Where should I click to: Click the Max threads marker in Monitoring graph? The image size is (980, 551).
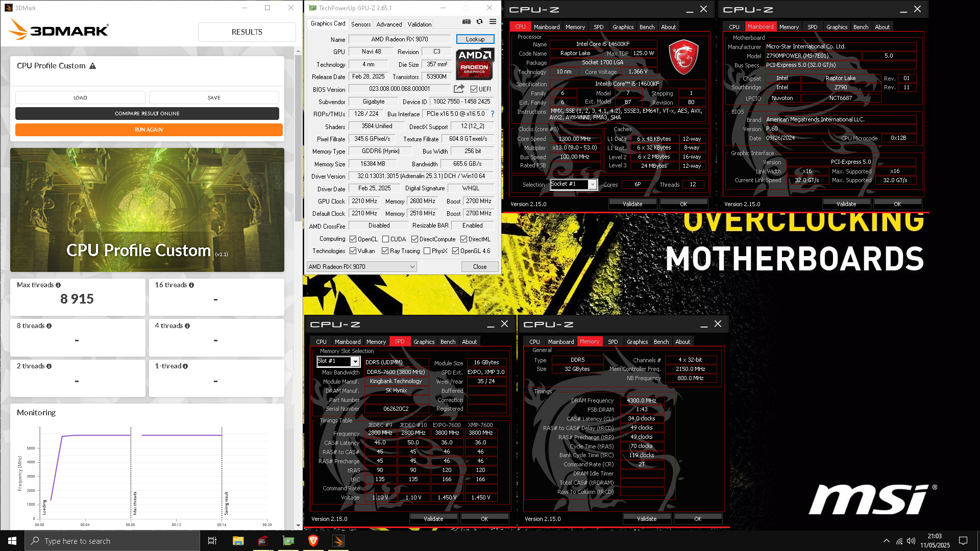[x=135, y=503]
